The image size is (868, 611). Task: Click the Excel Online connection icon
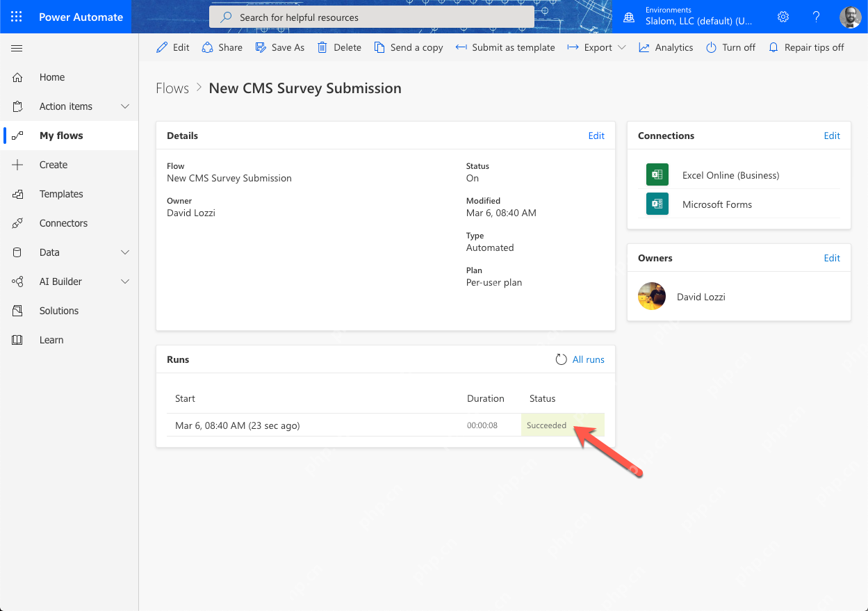coord(657,175)
